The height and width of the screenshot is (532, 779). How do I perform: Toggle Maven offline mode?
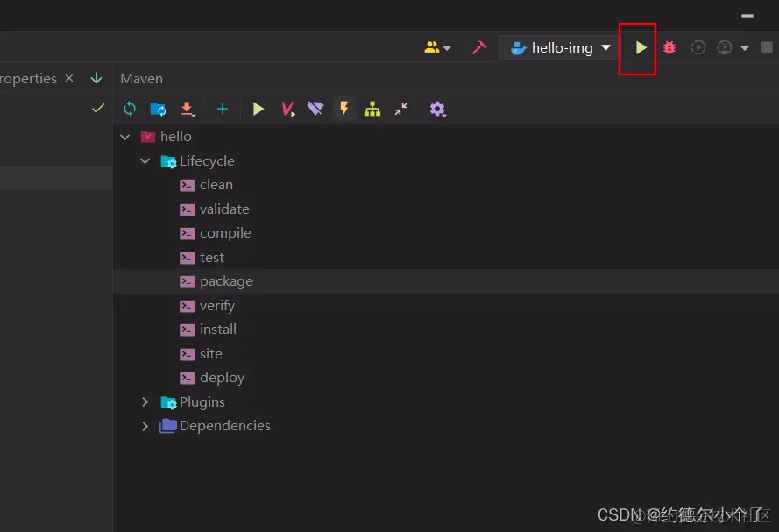click(315, 109)
